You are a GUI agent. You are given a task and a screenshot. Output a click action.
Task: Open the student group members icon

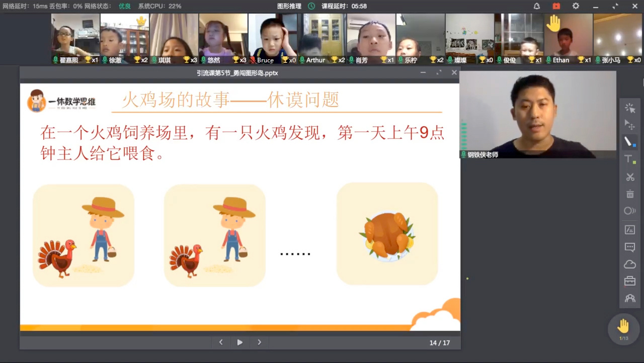pos(630,298)
